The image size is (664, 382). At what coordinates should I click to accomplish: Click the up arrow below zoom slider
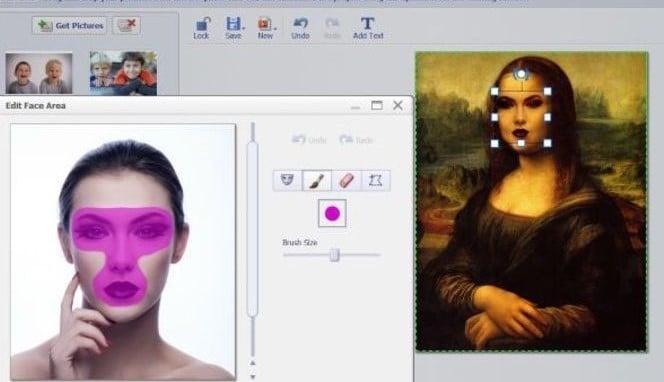(x=253, y=363)
